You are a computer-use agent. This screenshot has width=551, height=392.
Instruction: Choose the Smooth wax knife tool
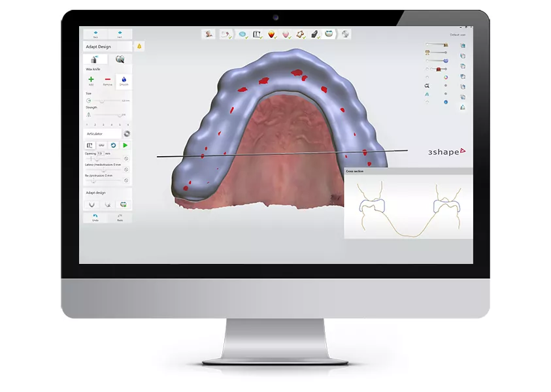pyautogui.click(x=124, y=80)
